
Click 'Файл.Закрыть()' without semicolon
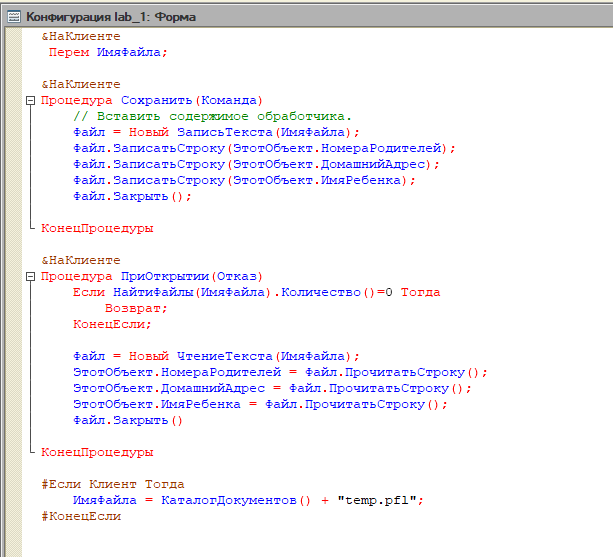coord(128,421)
